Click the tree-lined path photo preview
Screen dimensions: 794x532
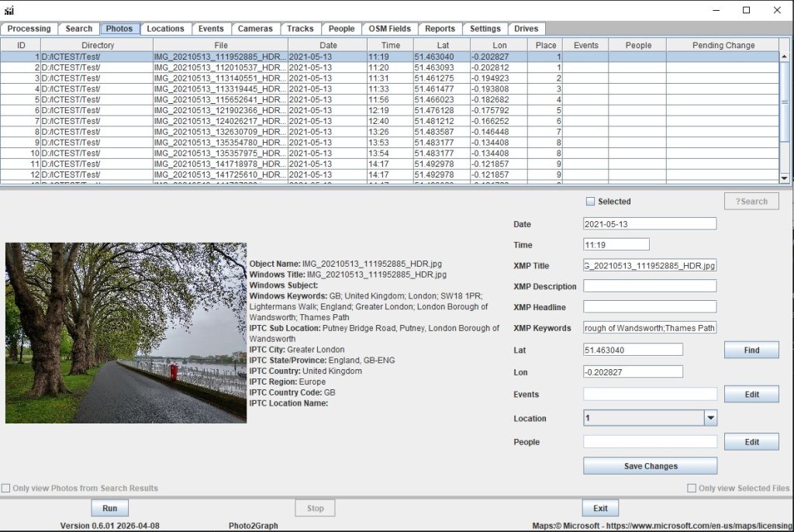point(126,333)
